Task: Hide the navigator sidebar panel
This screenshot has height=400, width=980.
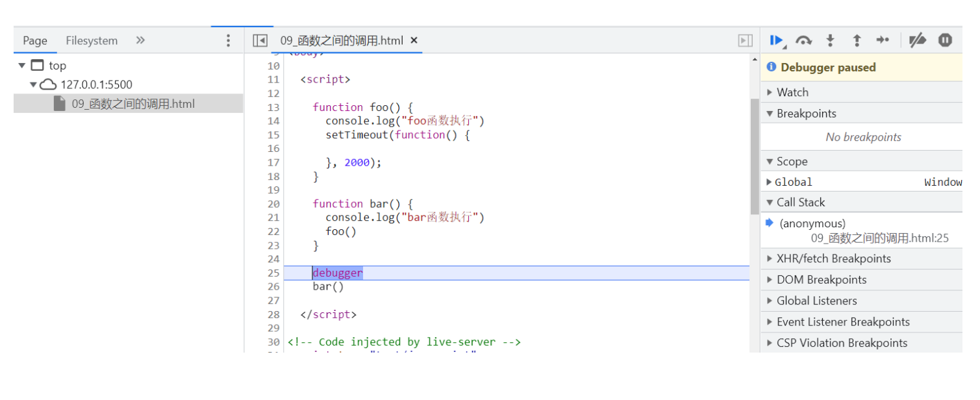Action: coord(260,40)
